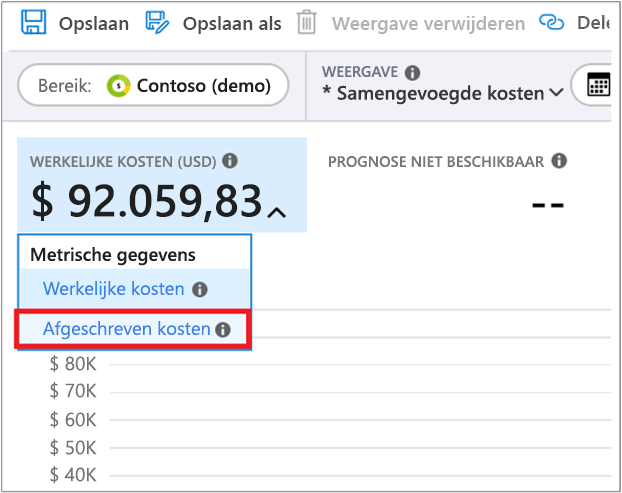Viewport: 622px width, 493px height.
Task: Click the $ 50K axis label
Action: [73, 448]
